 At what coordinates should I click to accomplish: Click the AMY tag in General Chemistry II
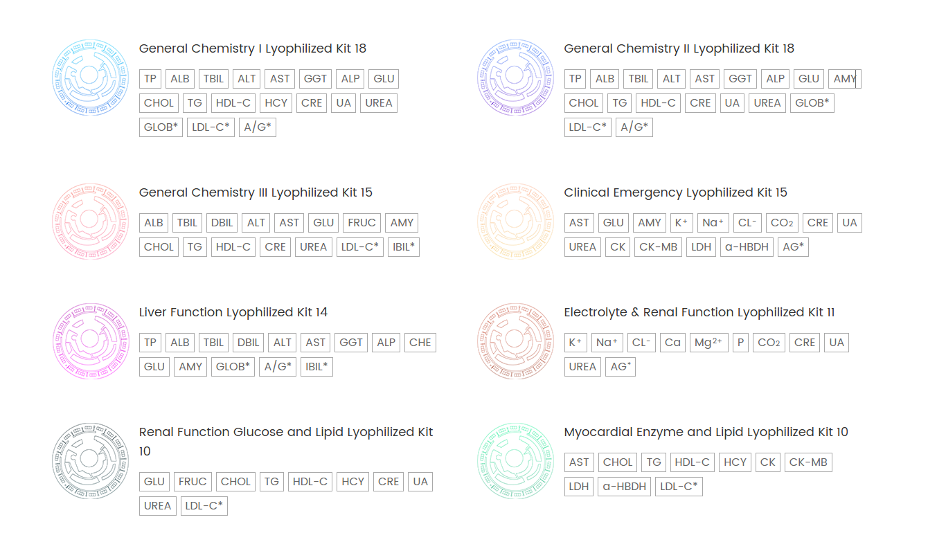pos(845,79)
